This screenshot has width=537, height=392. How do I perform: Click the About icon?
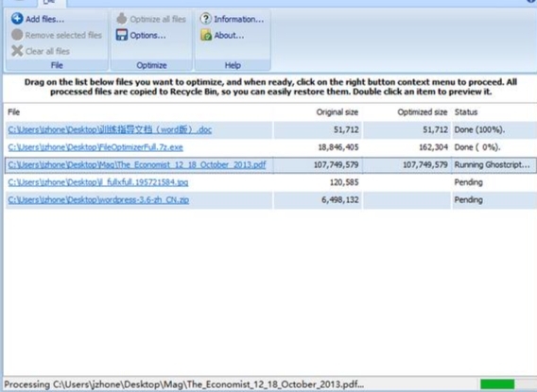(206, 35)
